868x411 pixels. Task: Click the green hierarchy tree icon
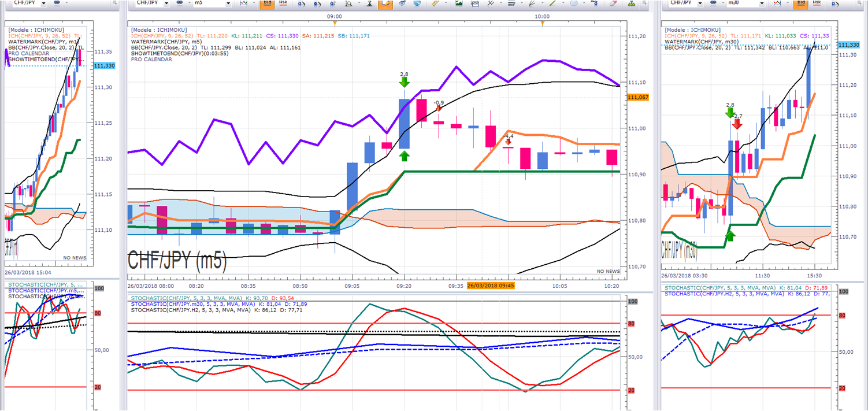coord(632,3)
